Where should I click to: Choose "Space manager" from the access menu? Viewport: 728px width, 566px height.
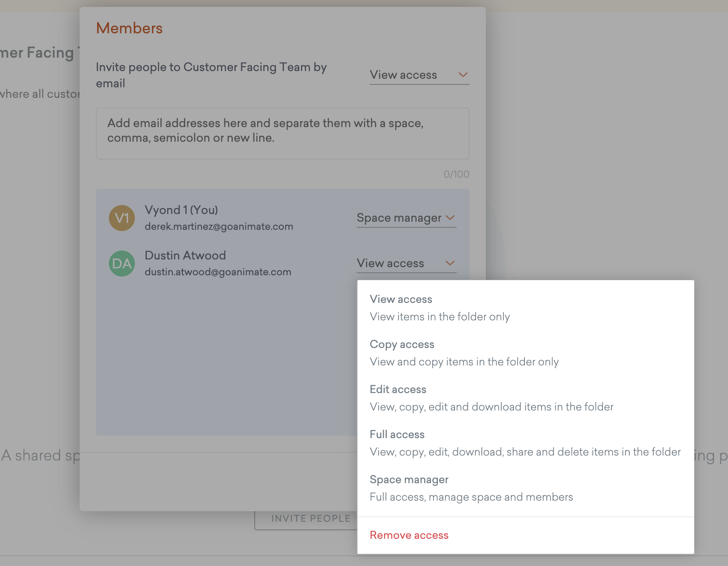coord(409,480)
